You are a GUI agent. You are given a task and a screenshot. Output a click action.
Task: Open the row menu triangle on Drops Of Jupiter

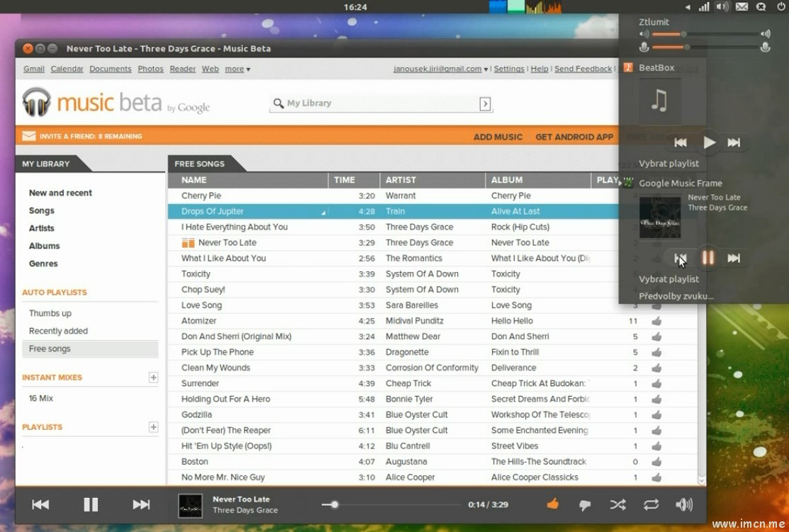point(323,213)
